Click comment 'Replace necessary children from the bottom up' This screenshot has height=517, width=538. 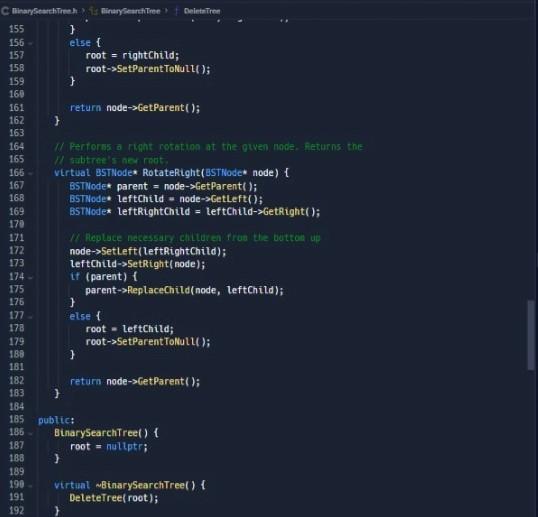195,238
